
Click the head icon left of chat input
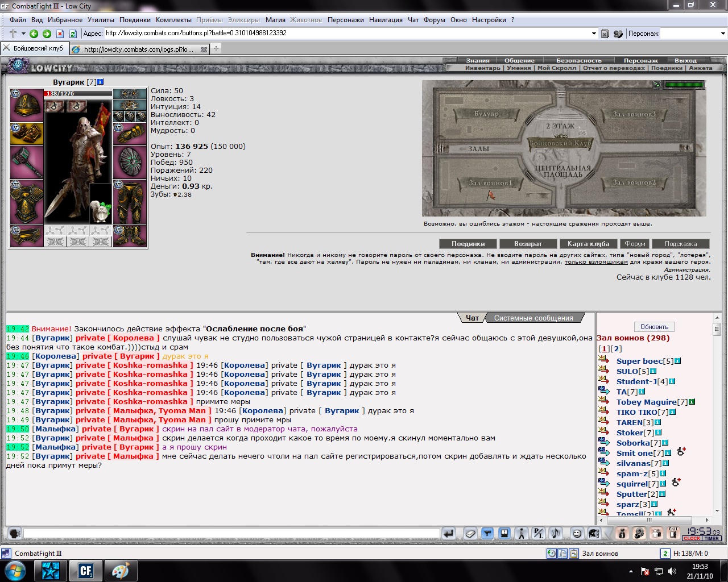click(x=15, y=534)
